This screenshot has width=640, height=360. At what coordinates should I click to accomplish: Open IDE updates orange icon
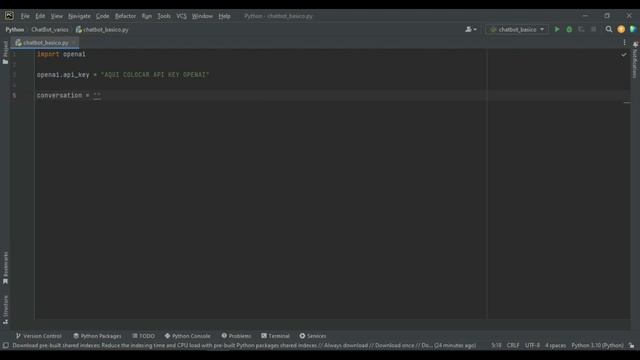(621, 29)
